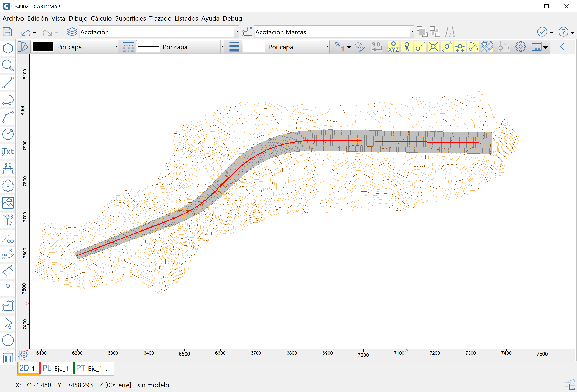Open the Acotación layer dropdown
Image resolution: width=577 pixels, height=392 pixels.
click(x=237, y=32)
